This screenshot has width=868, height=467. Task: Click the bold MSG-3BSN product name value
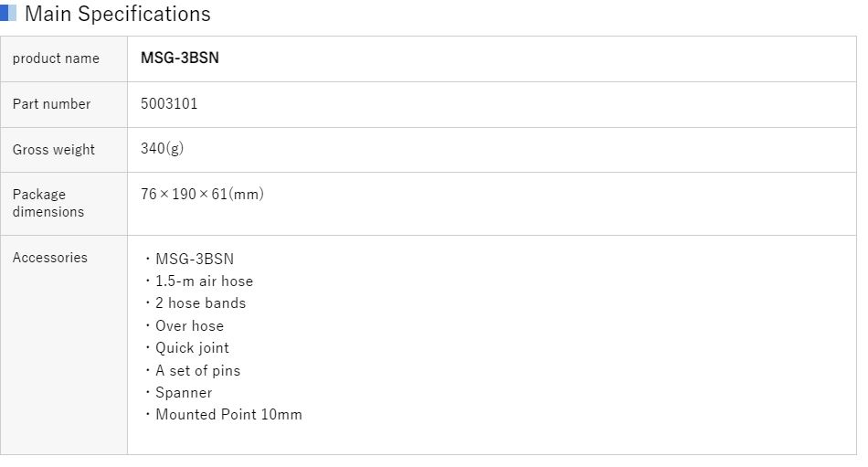pyautogui.click(x=180, y=58)
